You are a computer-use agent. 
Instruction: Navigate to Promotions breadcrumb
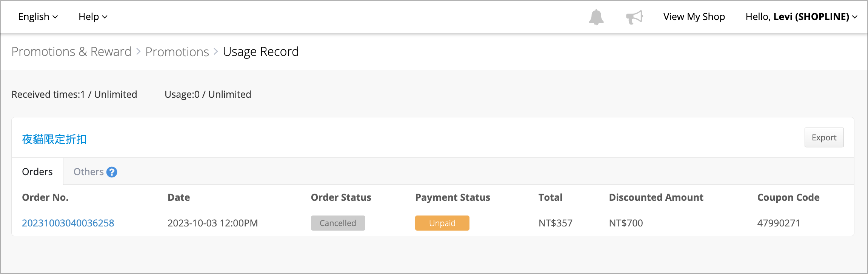(x=177, y=52)
